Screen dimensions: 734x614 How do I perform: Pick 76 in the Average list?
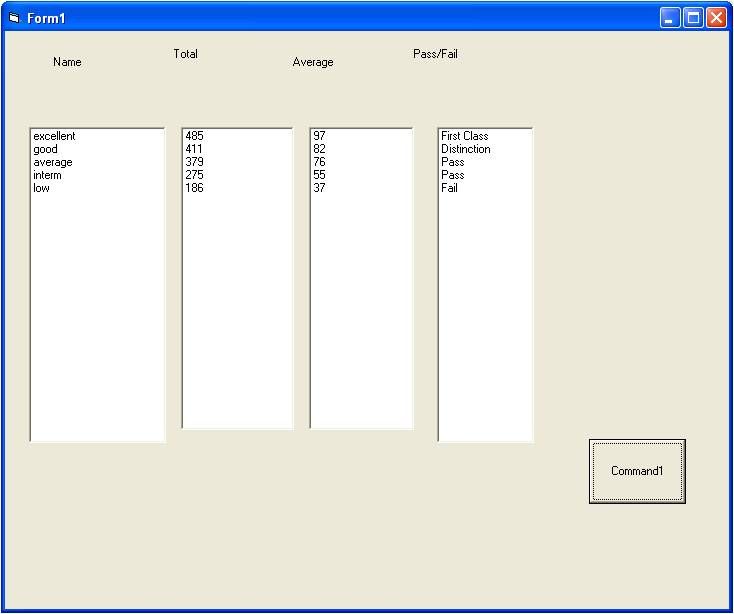[319, 162]
